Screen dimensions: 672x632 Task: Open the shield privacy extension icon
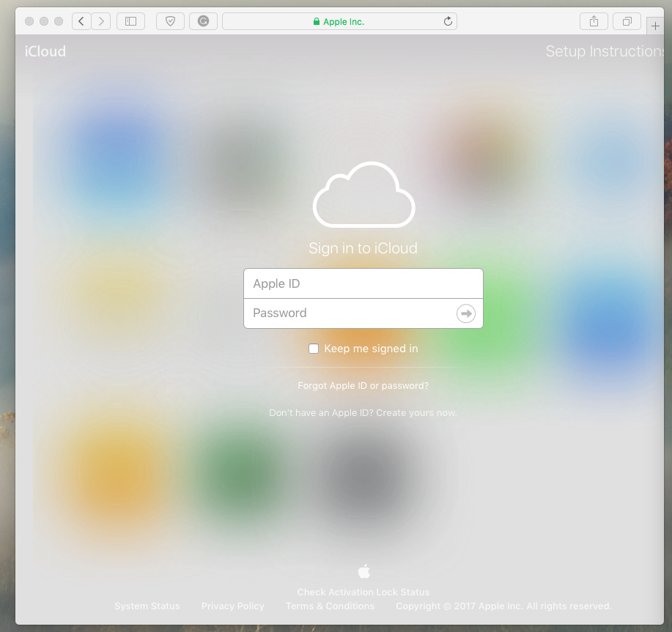point(170,21)
